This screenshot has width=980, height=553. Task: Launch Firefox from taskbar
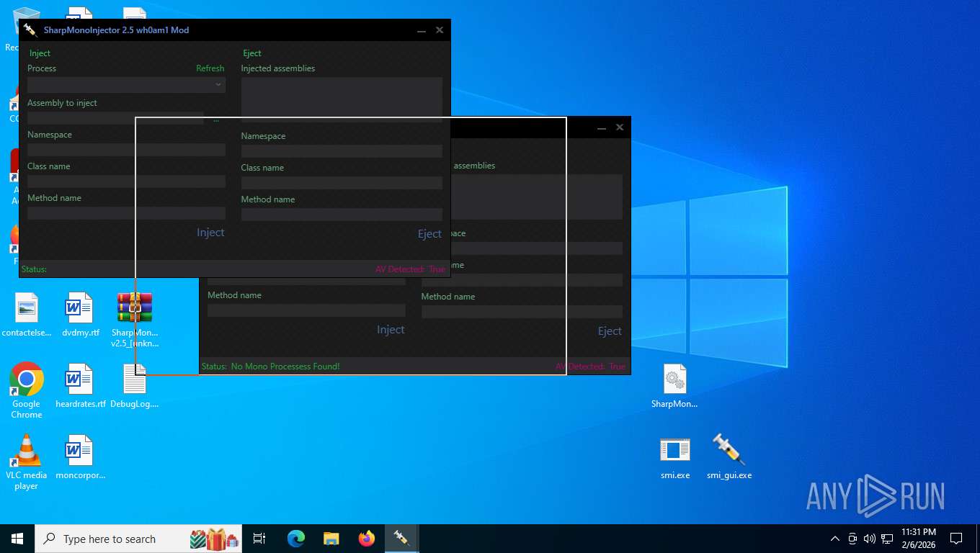(367, 539)
